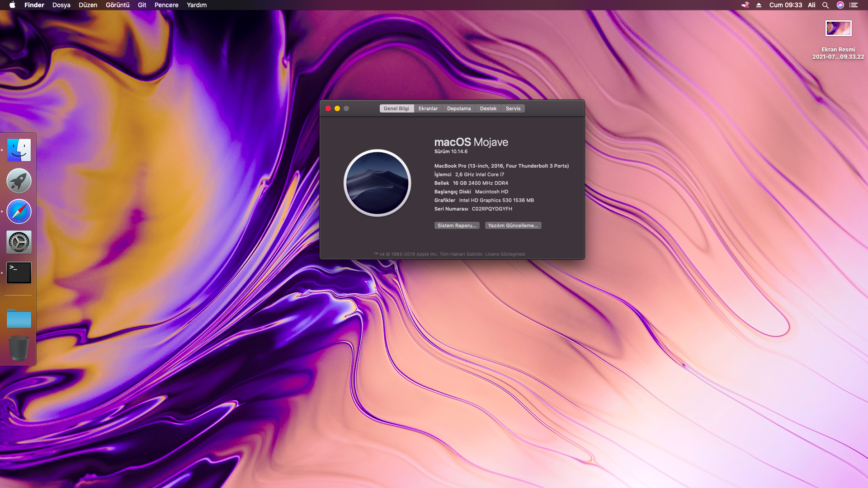This screenshot has width=868, height=488.
Task: Open Siri from menu bar
Action: tap(840, 5)
